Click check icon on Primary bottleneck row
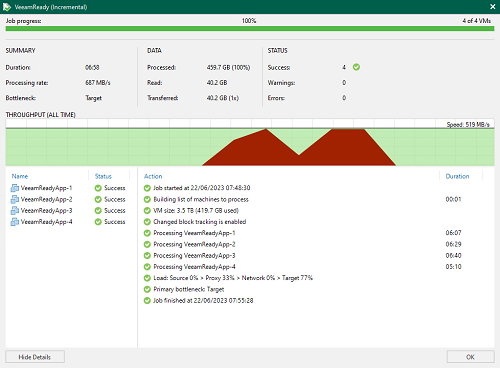500x368 pixels. 147,289
